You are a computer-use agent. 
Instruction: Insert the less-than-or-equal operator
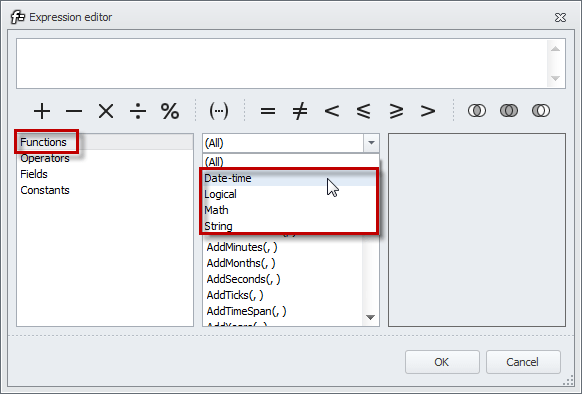363,111
